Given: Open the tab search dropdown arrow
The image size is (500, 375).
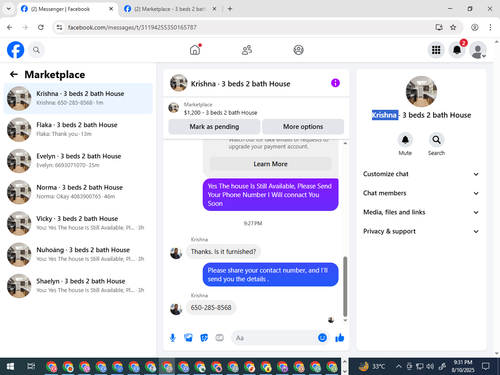Looking at the screenshot, I should point(9,9).
